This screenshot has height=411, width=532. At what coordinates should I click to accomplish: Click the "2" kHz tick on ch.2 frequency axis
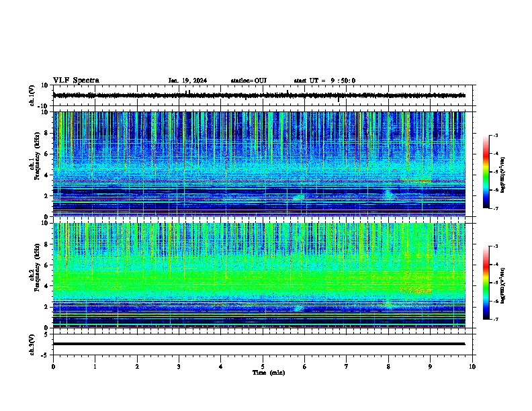(47, 307)
